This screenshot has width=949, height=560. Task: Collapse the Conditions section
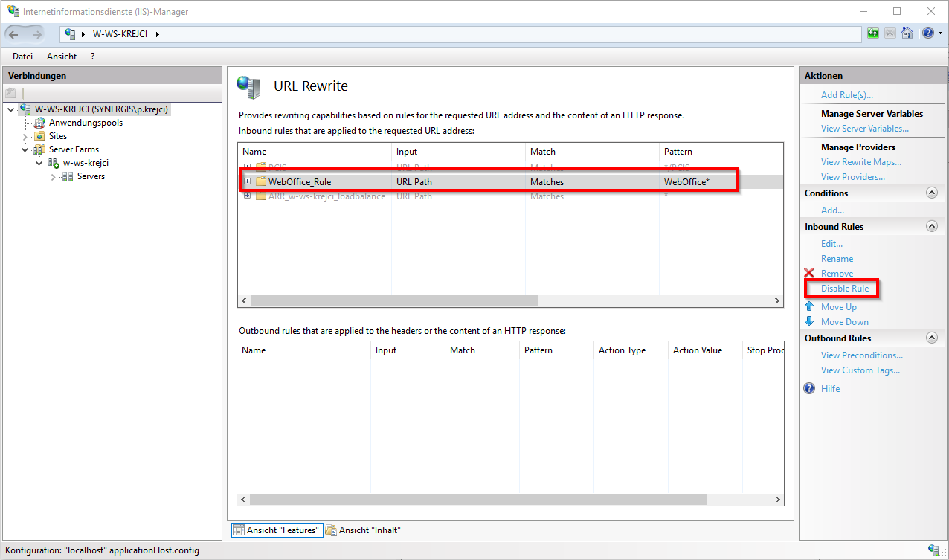[931, 193]
